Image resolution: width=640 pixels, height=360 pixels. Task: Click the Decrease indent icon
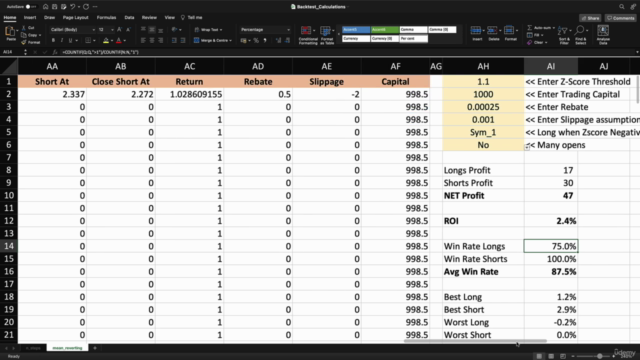(x=174, y=40)
